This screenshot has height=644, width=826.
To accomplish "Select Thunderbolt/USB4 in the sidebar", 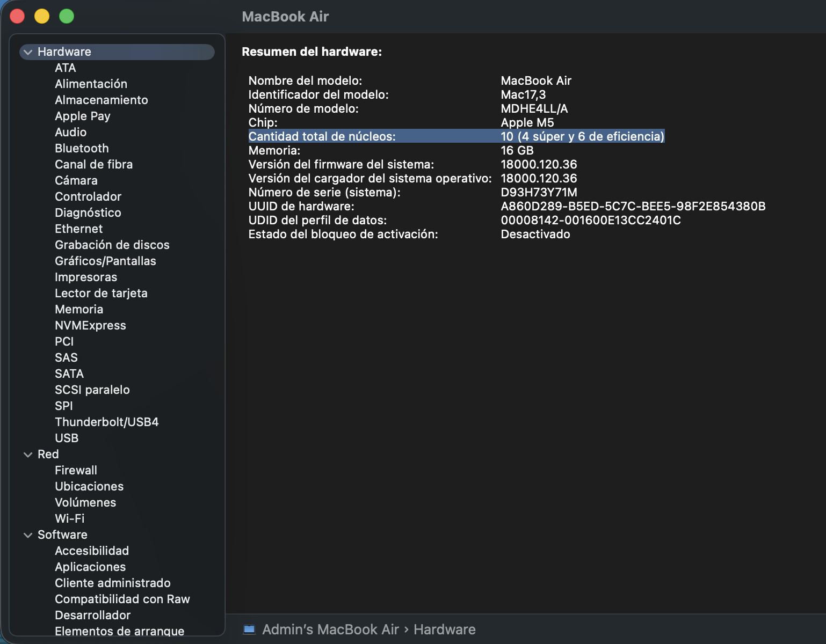I will (106, 422).
